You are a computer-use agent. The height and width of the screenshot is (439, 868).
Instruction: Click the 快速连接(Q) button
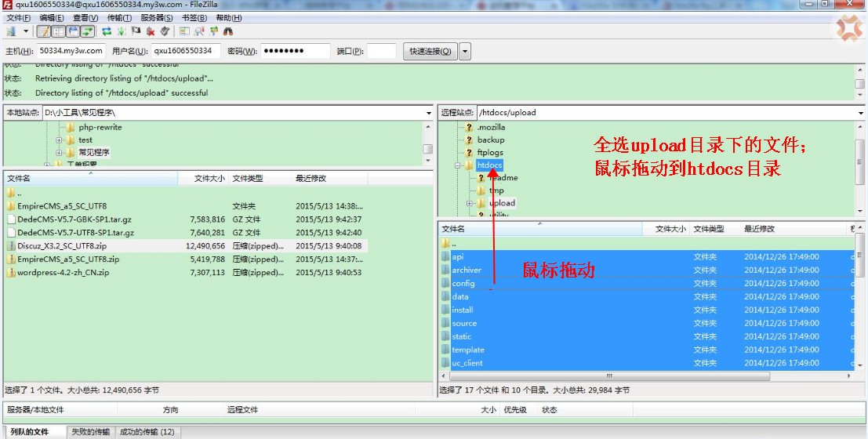click(x=430, y=52)
